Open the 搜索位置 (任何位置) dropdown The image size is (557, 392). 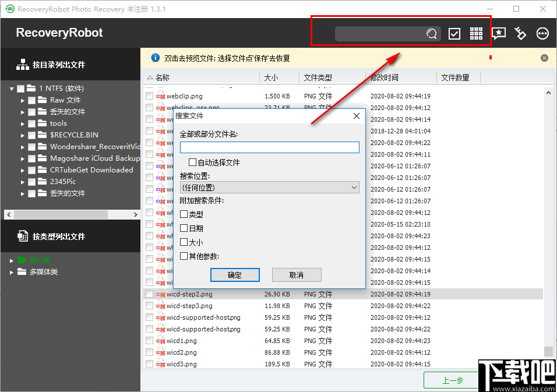270,188
